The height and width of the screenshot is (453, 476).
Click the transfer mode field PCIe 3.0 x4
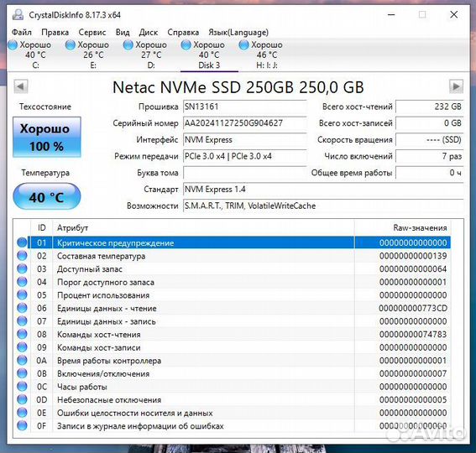point(244,156)
